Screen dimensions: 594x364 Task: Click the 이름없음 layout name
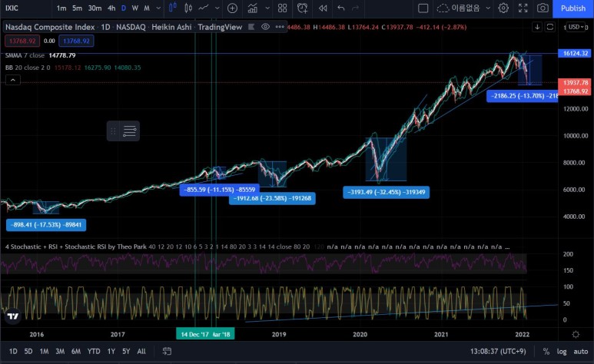tap(465, 8)
